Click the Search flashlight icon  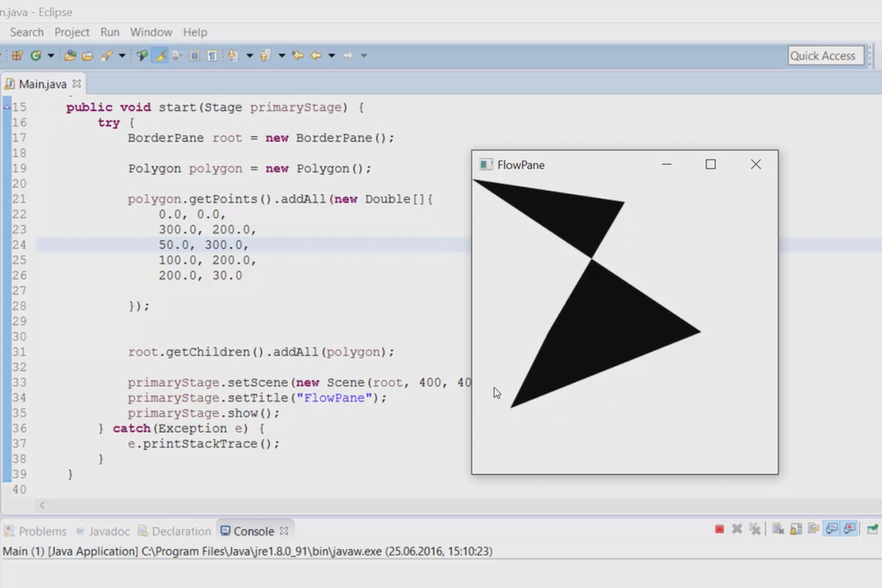[x=106, y=55]
